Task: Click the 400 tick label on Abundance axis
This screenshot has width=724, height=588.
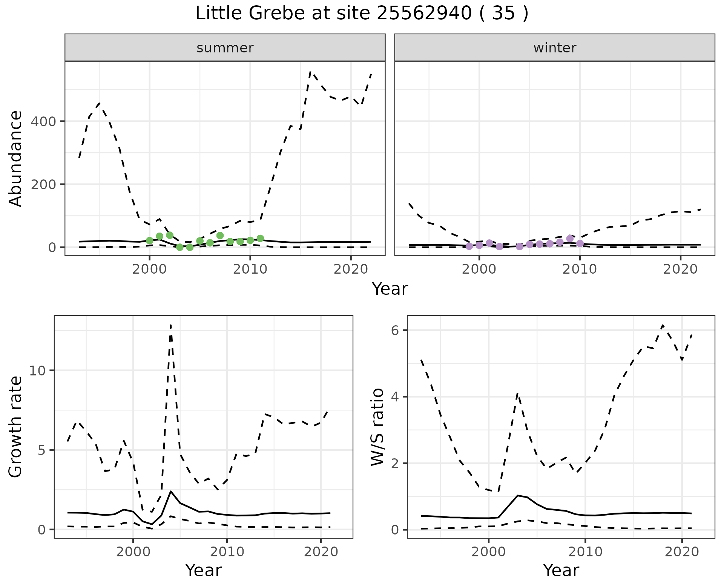Action: click(x=43, y=121)
